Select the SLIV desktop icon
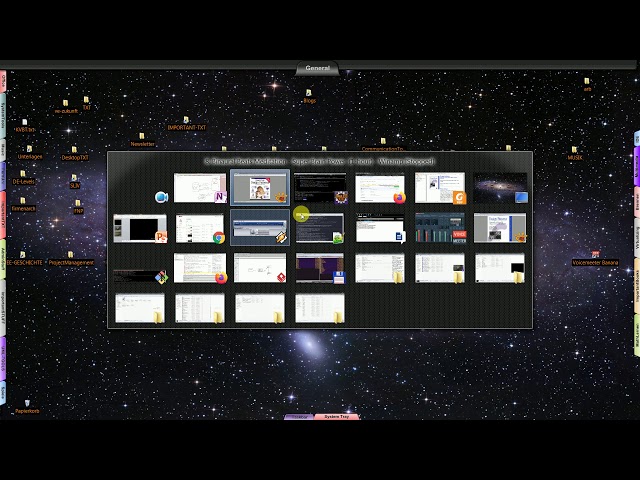Viewport: 640px width, 480px height. (75, 181)
